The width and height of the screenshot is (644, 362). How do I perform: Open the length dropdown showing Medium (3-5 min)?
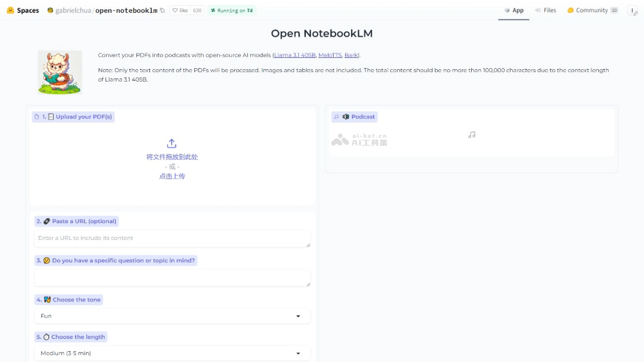tap(172, 353)
